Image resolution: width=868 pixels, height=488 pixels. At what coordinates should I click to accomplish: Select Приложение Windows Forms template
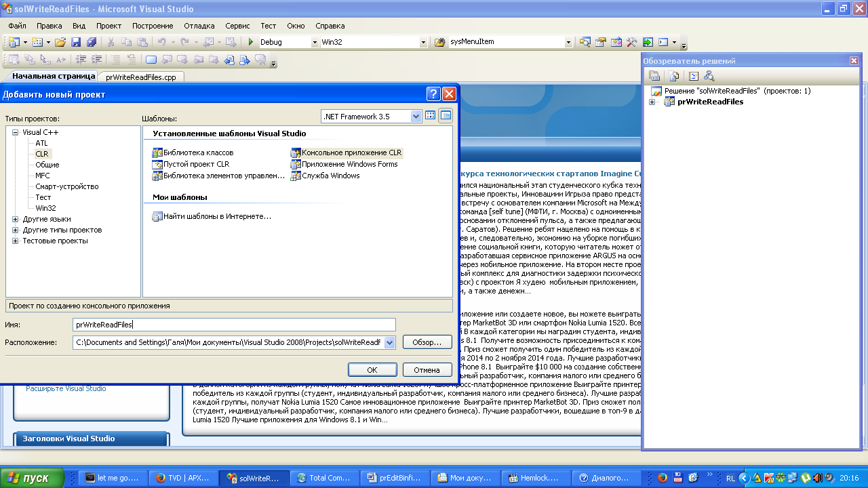pyautogui.click(x=344, y=164)
